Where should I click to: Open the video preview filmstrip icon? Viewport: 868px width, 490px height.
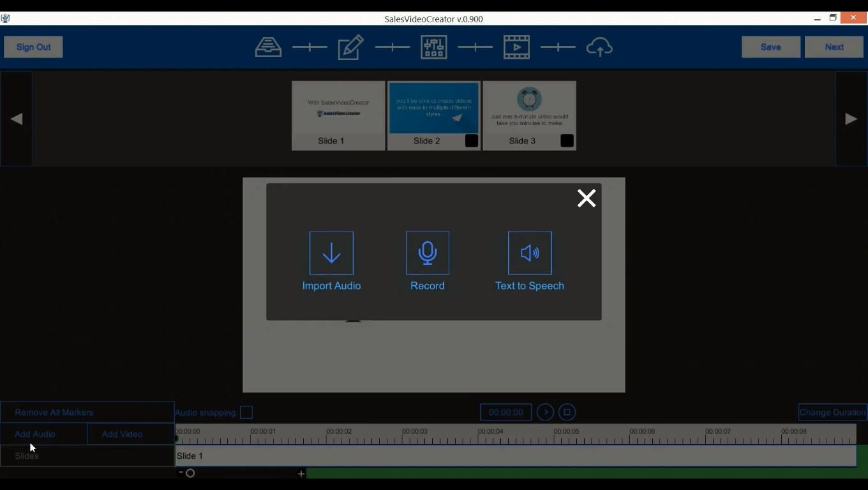pos(516,47)
